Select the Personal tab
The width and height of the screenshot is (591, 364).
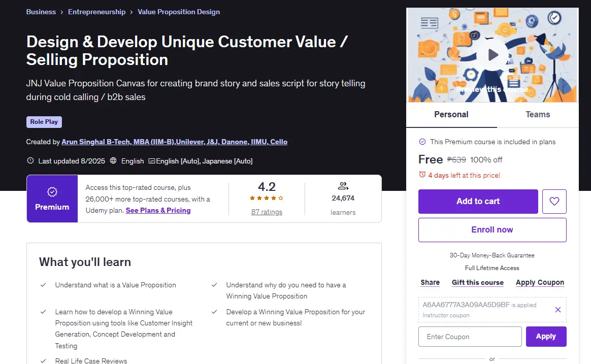tap(451, 115)
